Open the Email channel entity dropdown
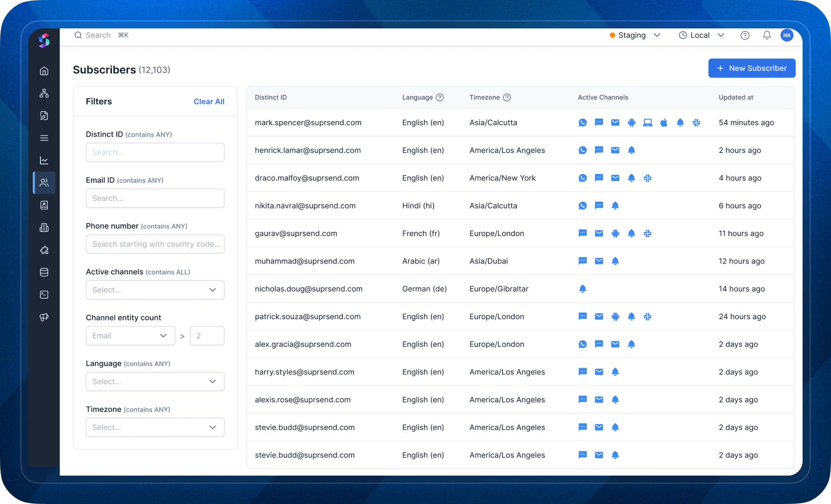The image size is (831, 504). tap(131, 336)
